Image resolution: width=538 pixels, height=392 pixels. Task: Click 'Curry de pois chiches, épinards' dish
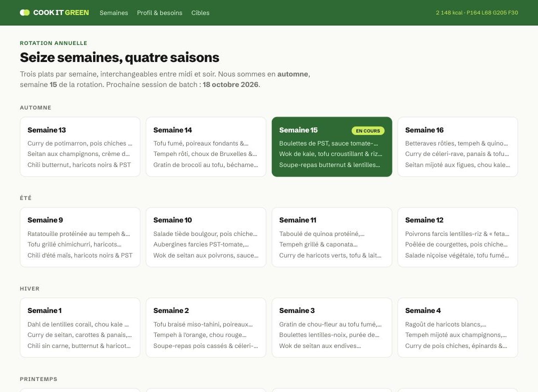[x=456, y=345]
